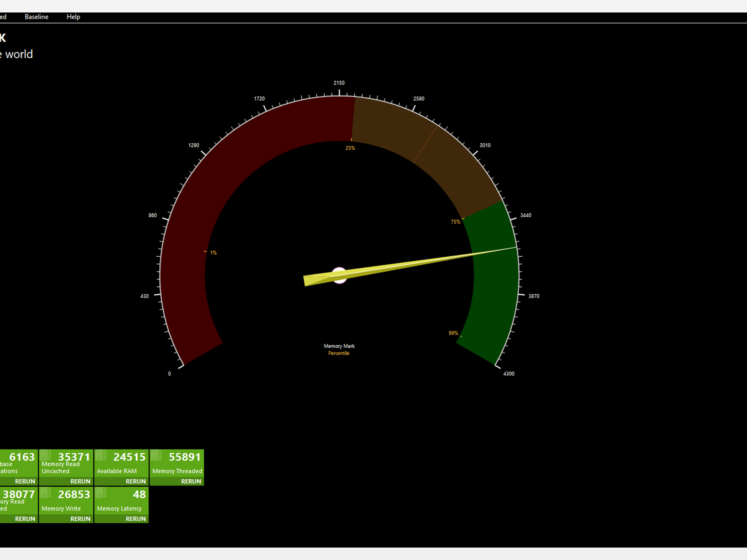Click RERUN under the 6163 score tile
The image size is (747, 560).
click(25, 481)
